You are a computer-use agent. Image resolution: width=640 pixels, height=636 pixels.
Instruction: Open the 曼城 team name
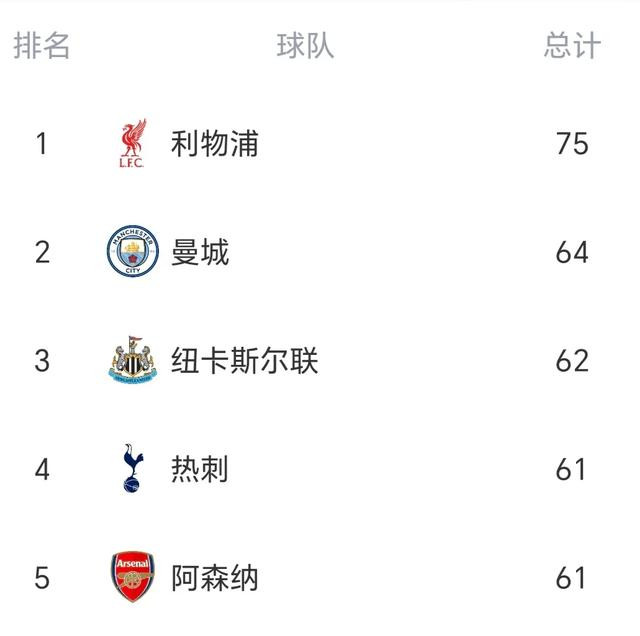(x=200, y=252)
